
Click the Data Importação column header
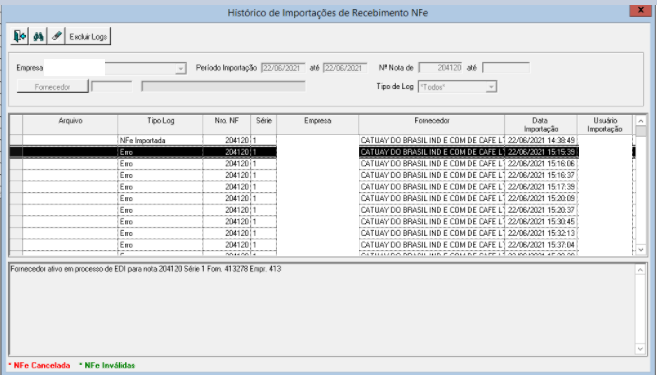(541, 124)
